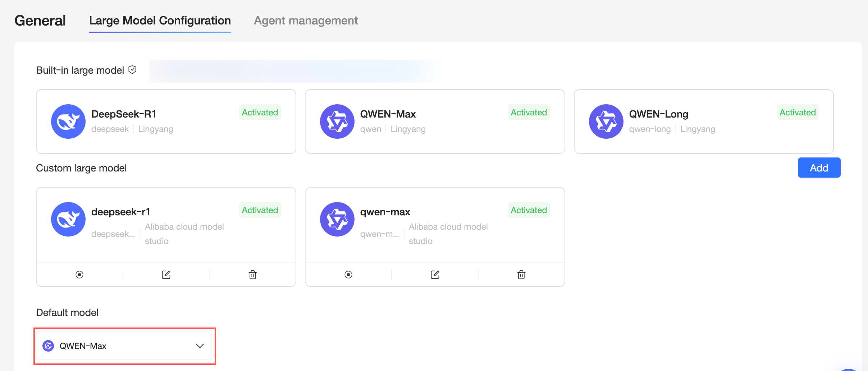Click the QWEN-Max built-in model logo
This screenshot has width=868, height=371.
(337, 122)
